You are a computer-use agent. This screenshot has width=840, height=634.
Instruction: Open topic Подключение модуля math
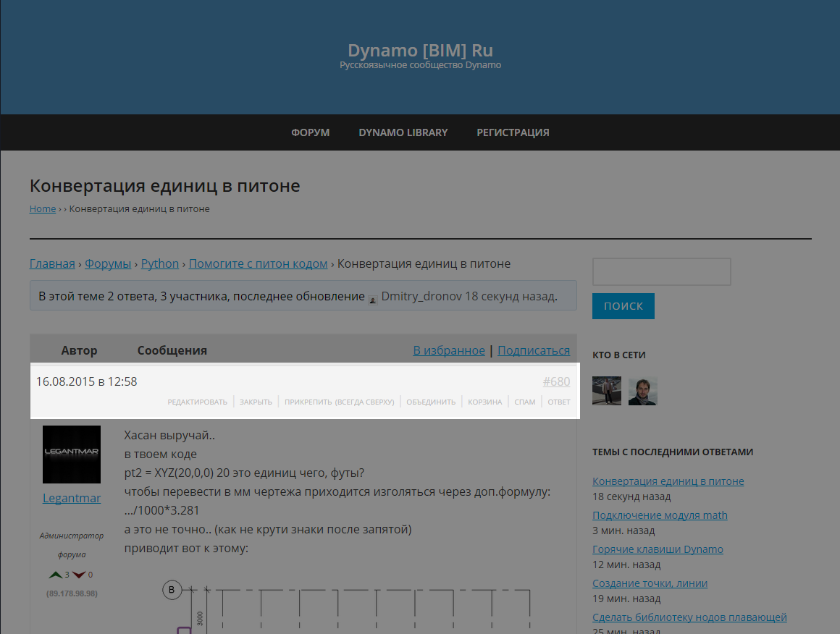pos(660,515)
